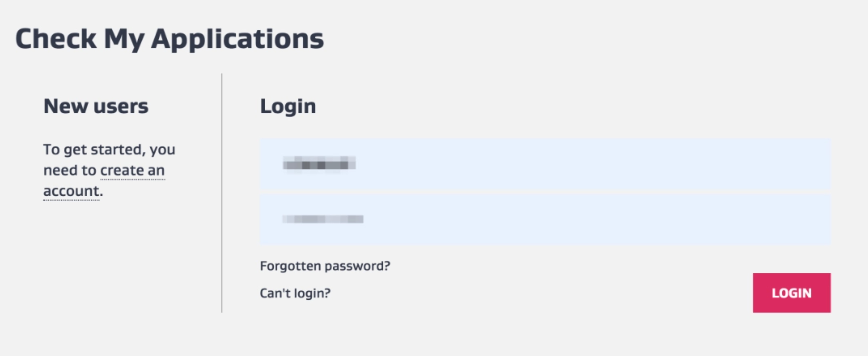The width and height of the screenshot is (868, 356).
Task: Click the blurred password text in second field
Action: (x=323, y=219)
